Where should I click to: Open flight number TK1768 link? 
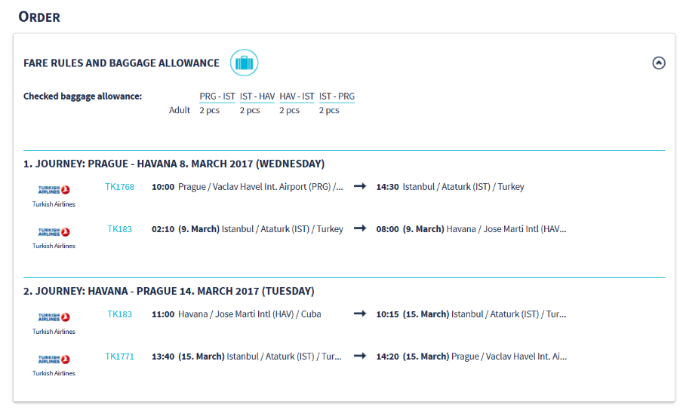coord(119,186)
